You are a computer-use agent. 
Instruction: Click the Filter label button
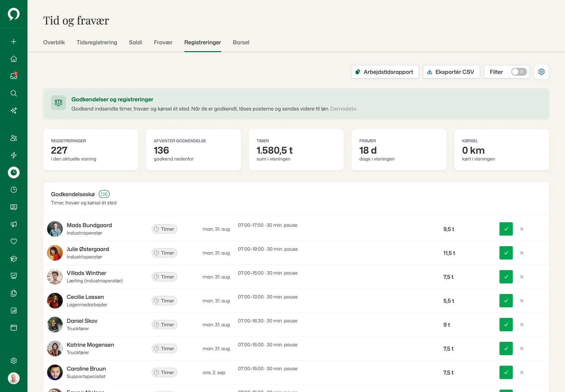pyautogui.click(x=496, y=72)
